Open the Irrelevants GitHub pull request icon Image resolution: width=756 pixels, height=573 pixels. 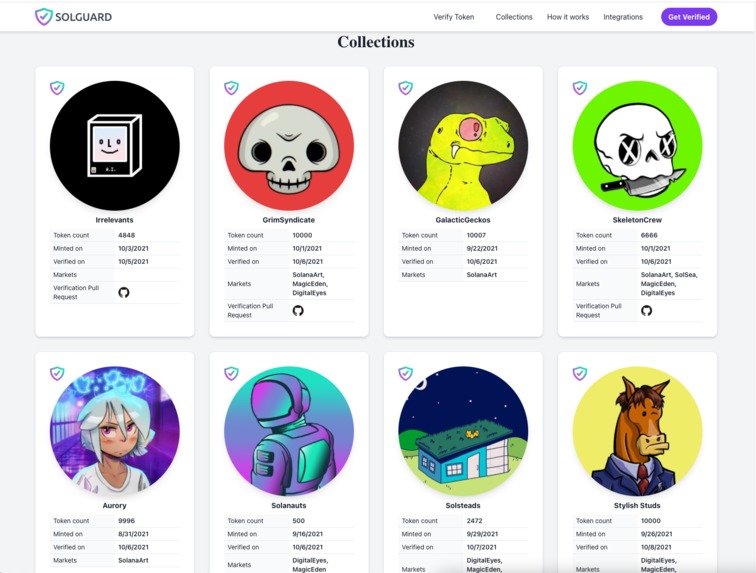click(124, 292)
